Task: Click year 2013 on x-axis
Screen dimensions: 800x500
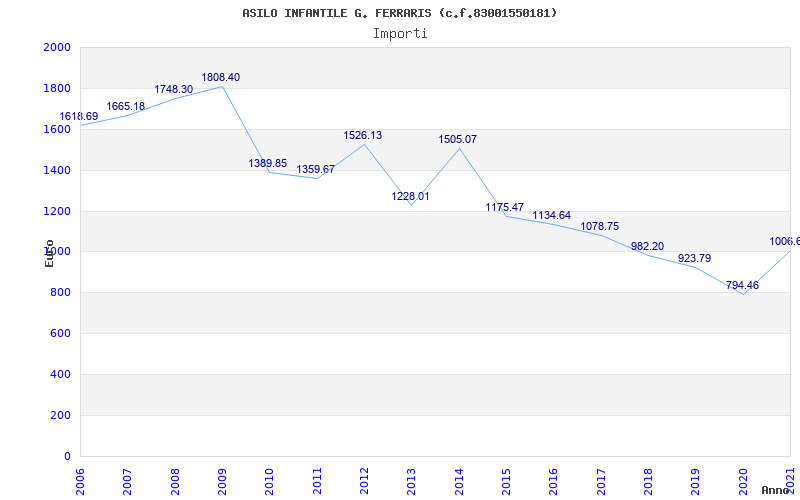Action: click(412, 481)
